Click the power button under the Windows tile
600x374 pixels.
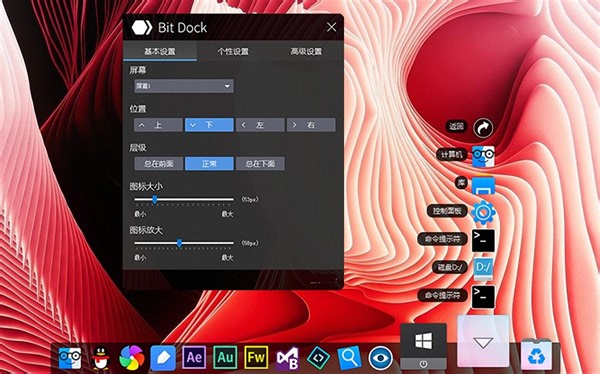pos(423,363)
